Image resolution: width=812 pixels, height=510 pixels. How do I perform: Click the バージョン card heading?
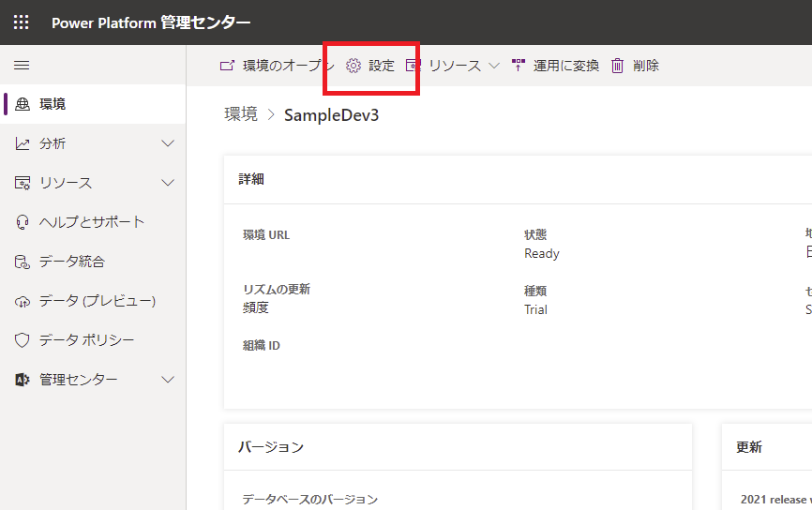click(271, 447)
